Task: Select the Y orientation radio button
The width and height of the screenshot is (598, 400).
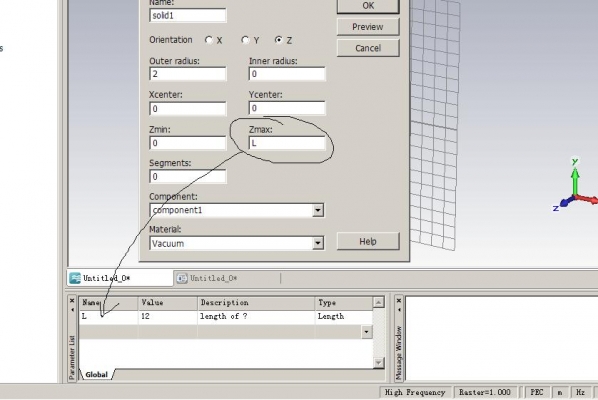Action: pos(245,40)
